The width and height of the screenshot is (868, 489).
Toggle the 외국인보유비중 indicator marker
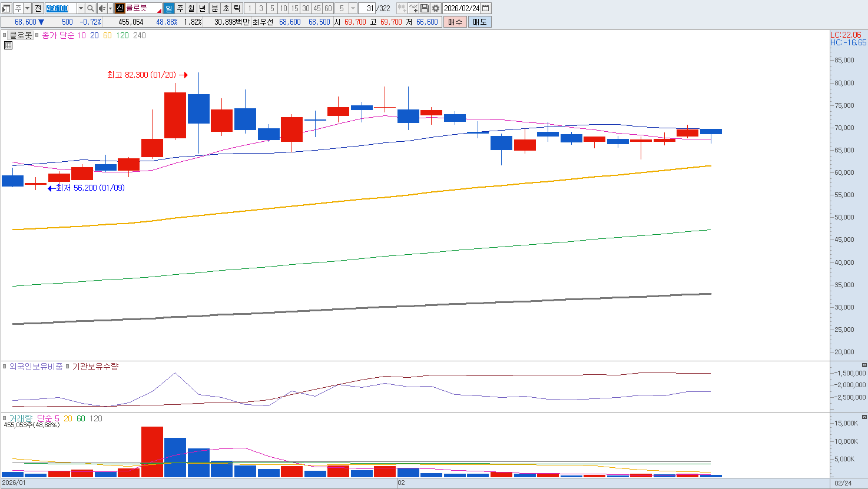coord(5,367)
